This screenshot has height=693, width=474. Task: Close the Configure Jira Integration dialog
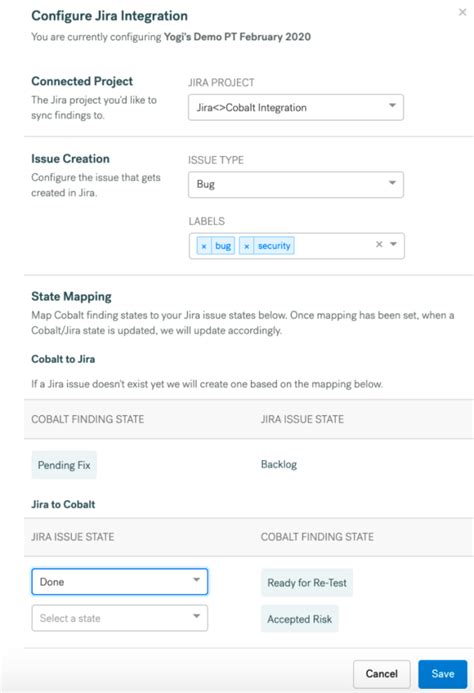click(463, 12)
